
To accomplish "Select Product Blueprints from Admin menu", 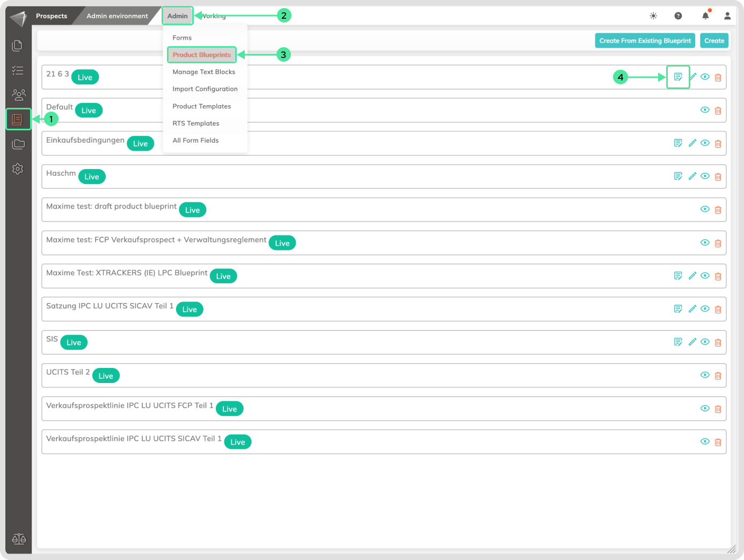I will (x=202, y=55).
